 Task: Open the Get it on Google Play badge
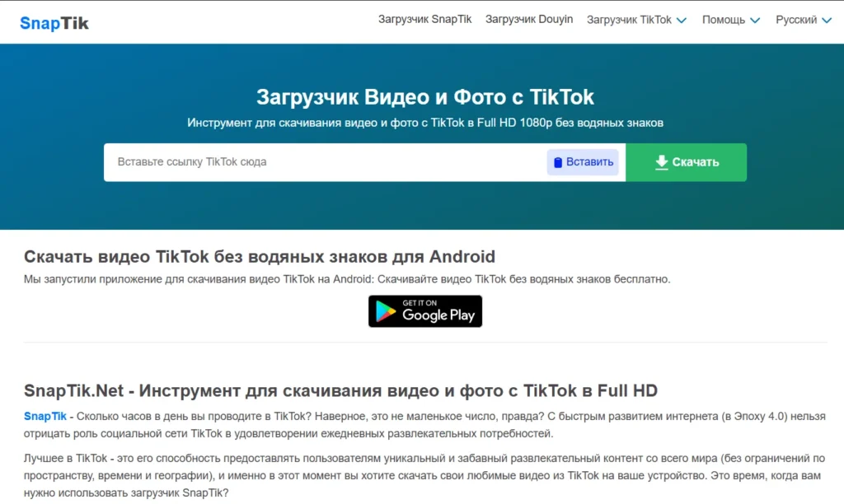click(x=425, y=311)
